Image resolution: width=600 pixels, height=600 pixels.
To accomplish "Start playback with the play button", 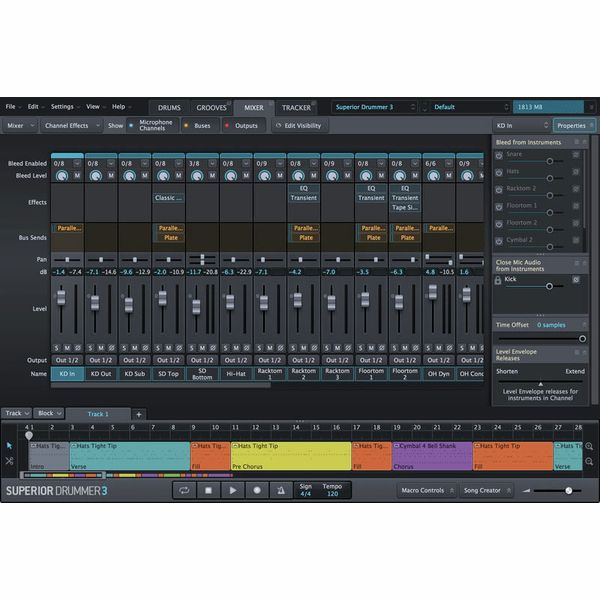I will click(x=233, y=490).
